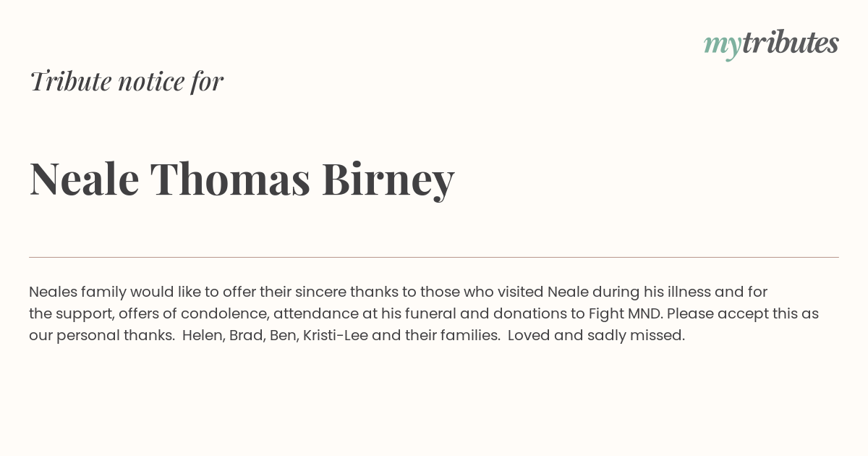Click the name Neale Thomas Birney
The image size is (868, 456).
[x=242, y=179]
